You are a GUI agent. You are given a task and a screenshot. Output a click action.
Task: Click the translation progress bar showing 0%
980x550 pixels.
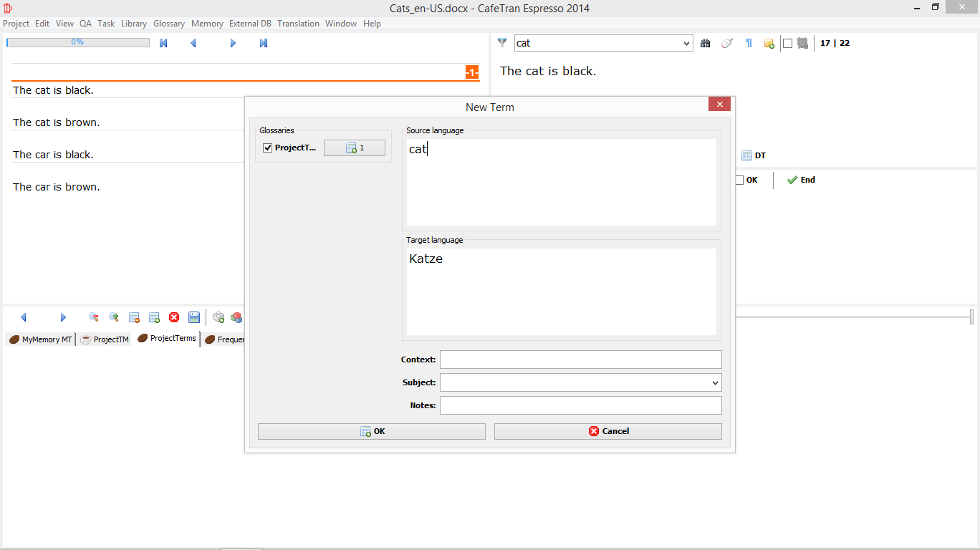click(77, 42)
